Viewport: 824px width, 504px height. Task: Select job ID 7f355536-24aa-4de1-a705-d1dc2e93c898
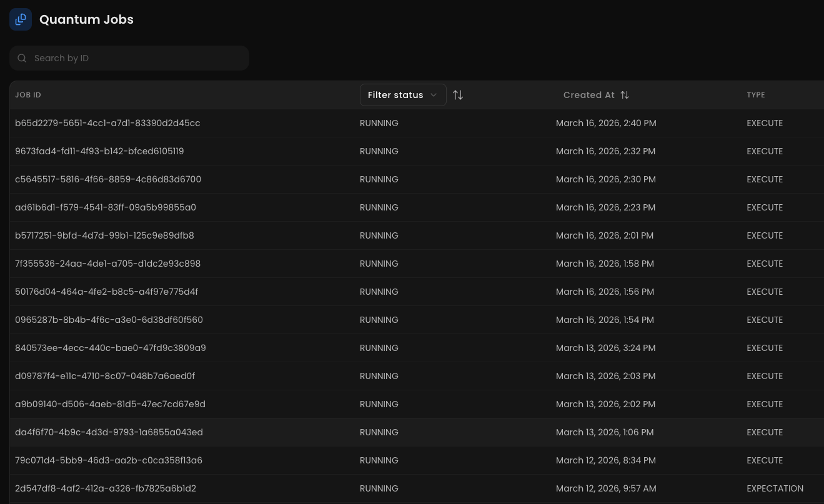[x=108, y=264]
